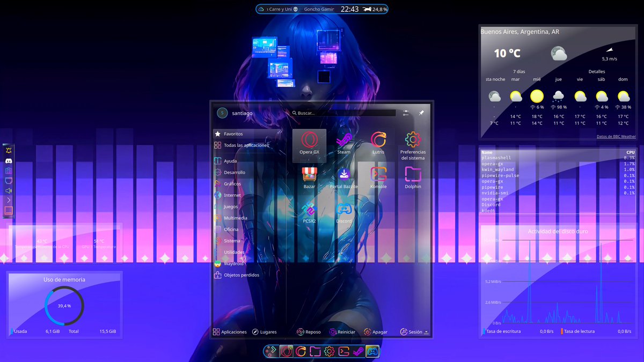Open the Sistema category
The height and width of the screenshot is (362, 644).
click(248, 241)
